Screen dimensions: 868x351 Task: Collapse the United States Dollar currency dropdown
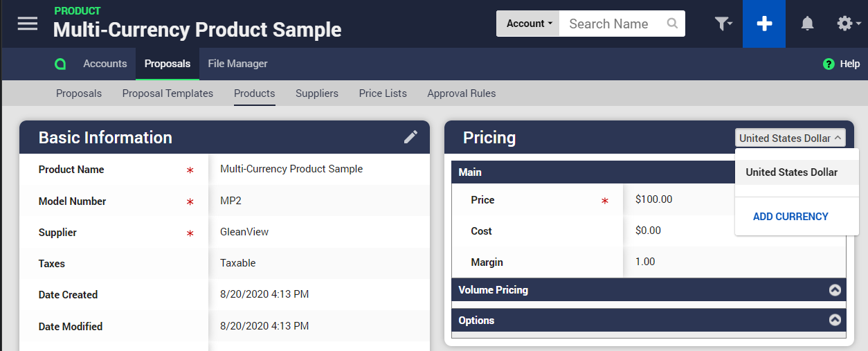tap(790, 138)
